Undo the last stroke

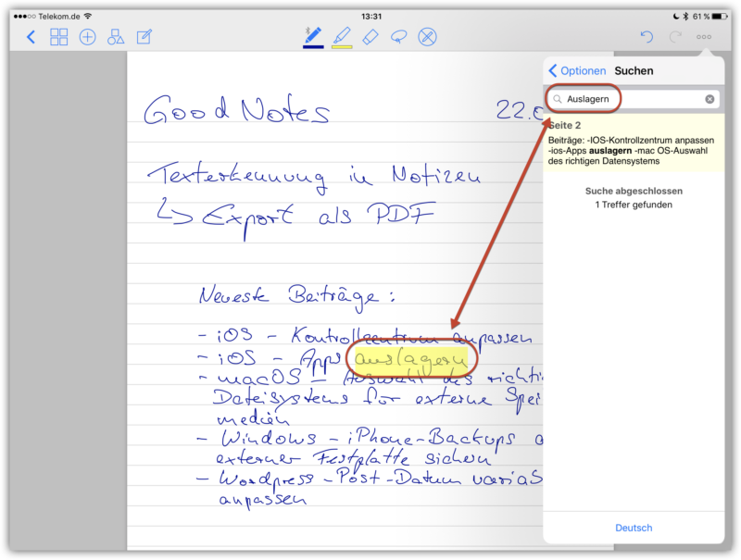click(x=647, y=36)
